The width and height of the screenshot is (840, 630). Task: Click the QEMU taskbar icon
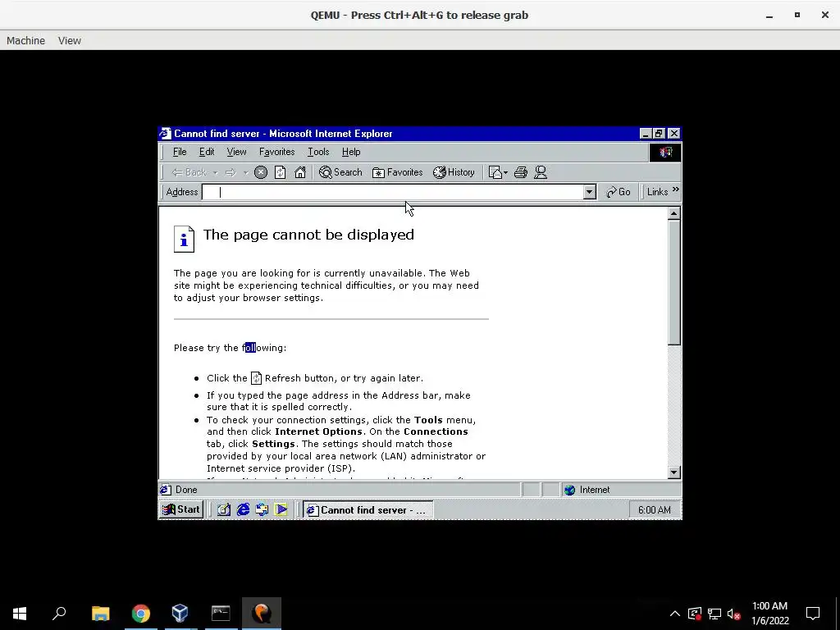pyautogui.click(x=262, y=614)
